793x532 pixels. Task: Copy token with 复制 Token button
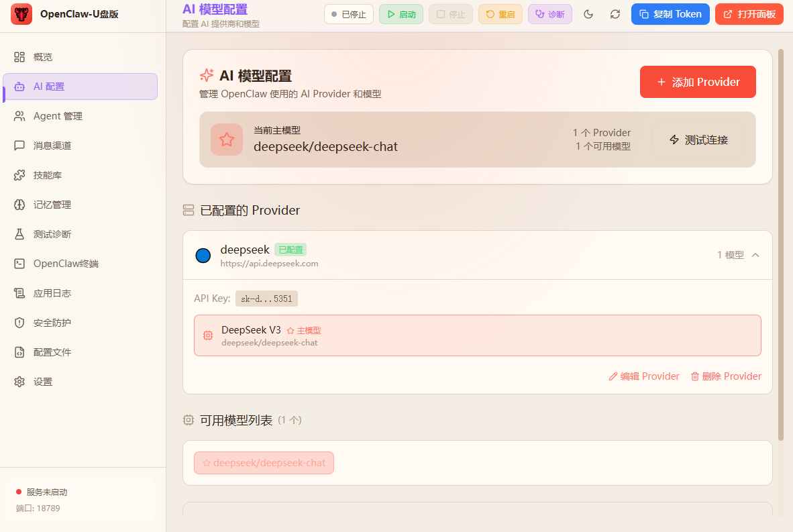point(670,14)
